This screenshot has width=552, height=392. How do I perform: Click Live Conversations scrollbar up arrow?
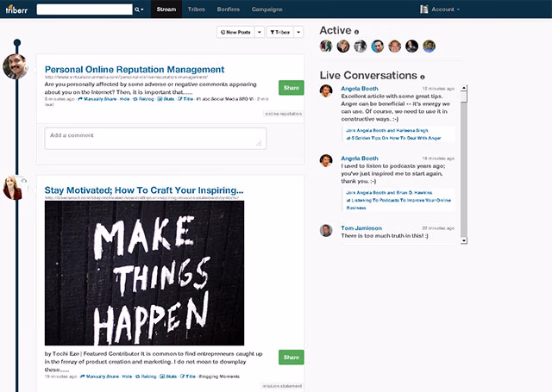point(464,88)
